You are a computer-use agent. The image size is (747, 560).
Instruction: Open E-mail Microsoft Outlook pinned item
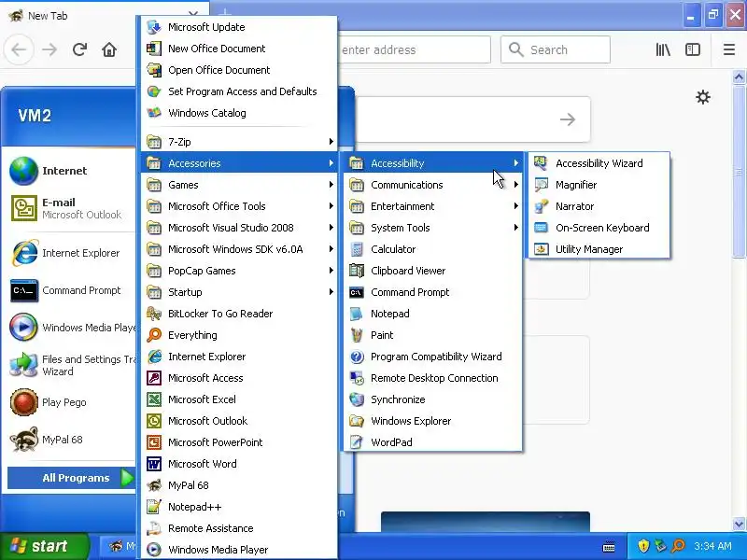coord(70,208)
